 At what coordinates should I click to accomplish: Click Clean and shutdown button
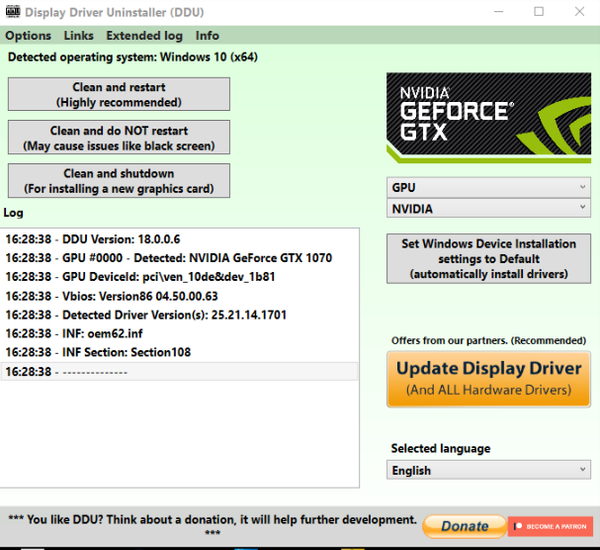[119, 181]
